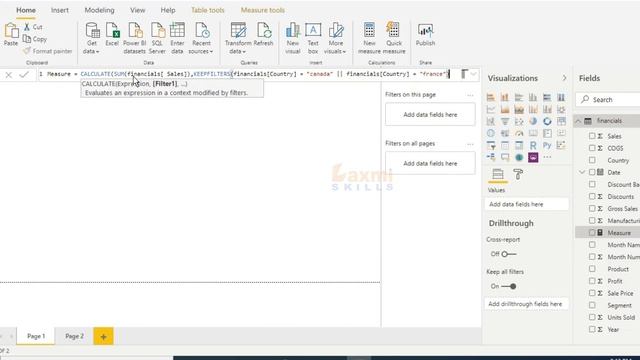
Task: Add a new page with the plus button
Action: click(103, 336)
